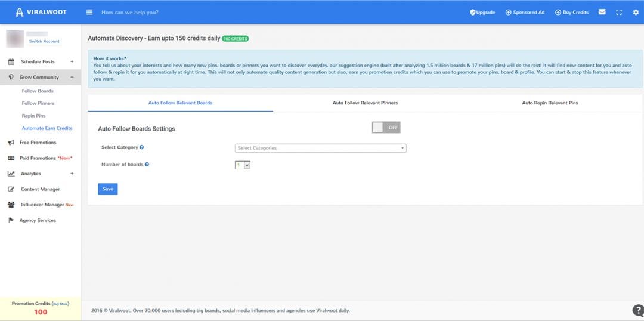Expand Schedule Posts with plus sign
644x321 pixels.
click(72, 61)
